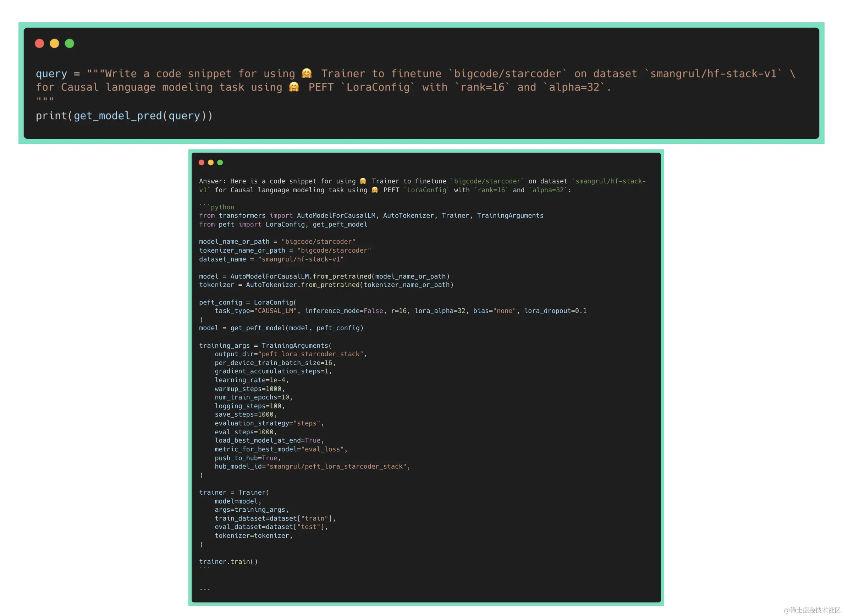The height and width of the screenshot is (616, 843).
Task: Select the python language label
Action: click(x=222, y=207)
